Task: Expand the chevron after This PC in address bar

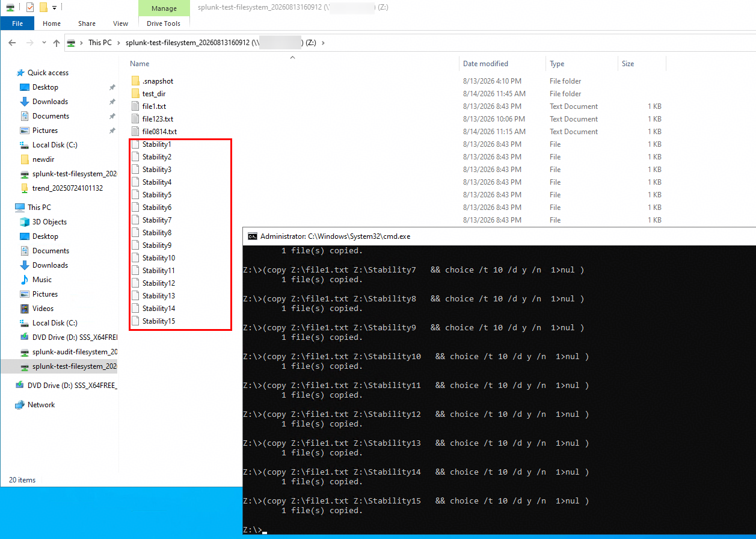Action: click(x=118, y=43)
